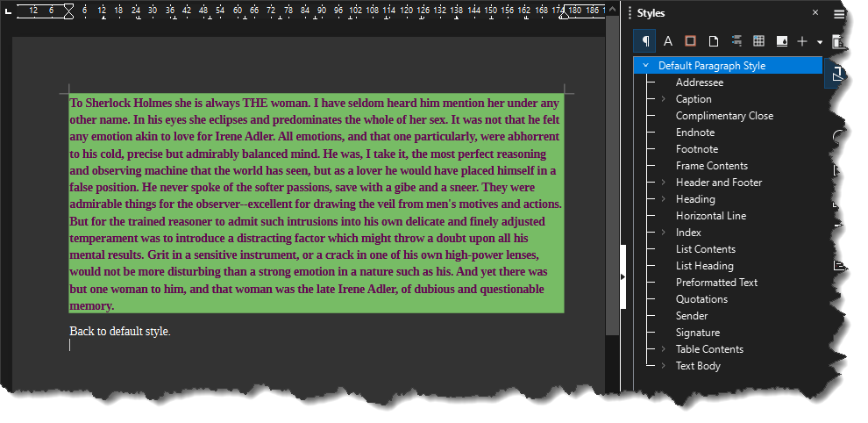Select the Heading style

click(695, 199)
